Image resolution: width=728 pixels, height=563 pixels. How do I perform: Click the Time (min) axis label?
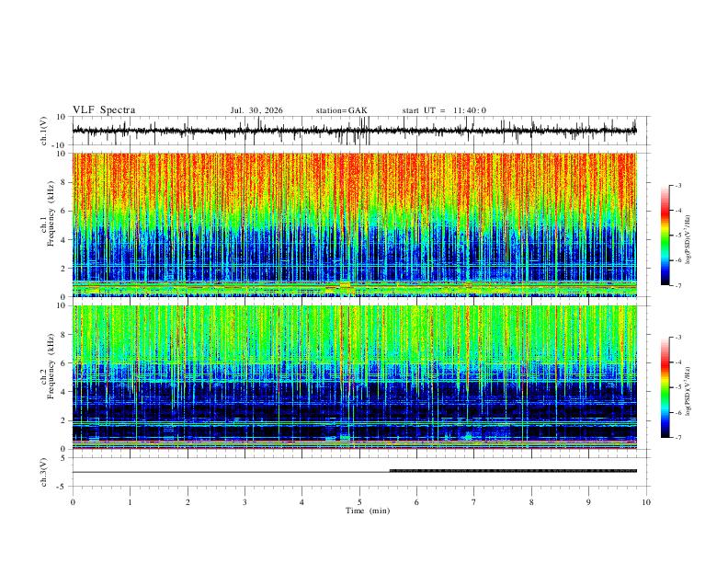click(368, 511)
